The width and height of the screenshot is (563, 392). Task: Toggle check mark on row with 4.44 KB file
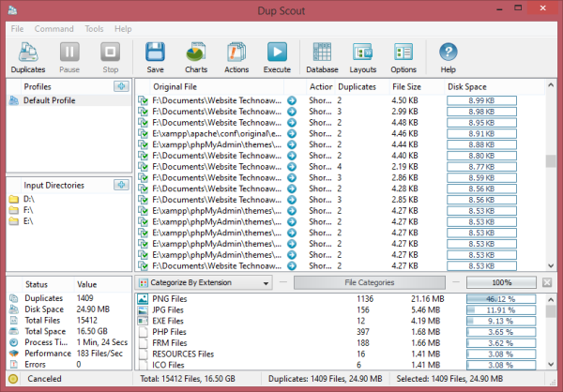143,144
